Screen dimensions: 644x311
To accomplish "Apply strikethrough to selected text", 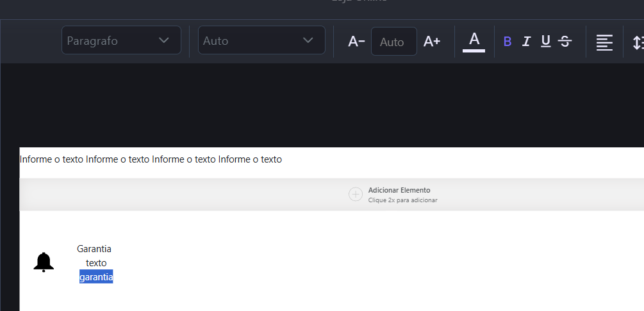I will coord(565,42).
